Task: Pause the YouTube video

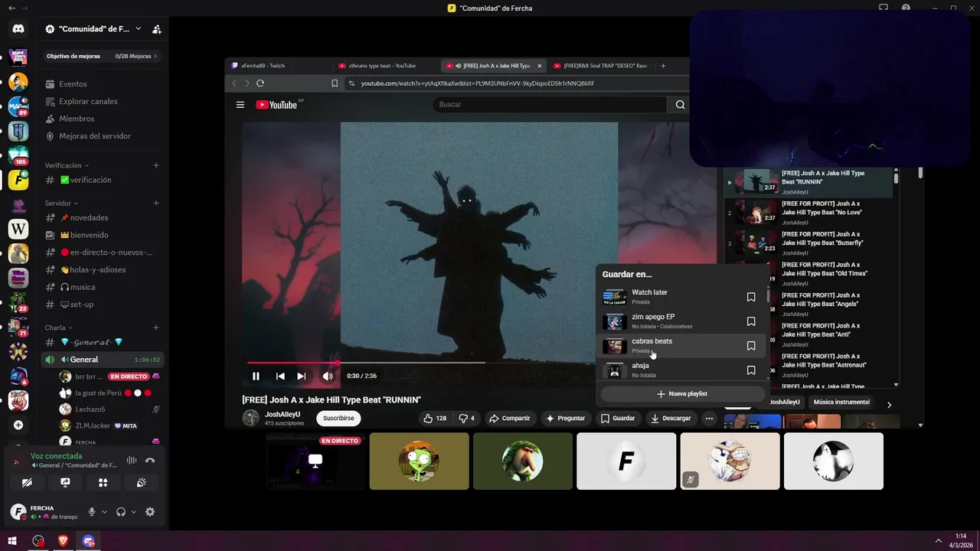Action: tap(256, 376)
